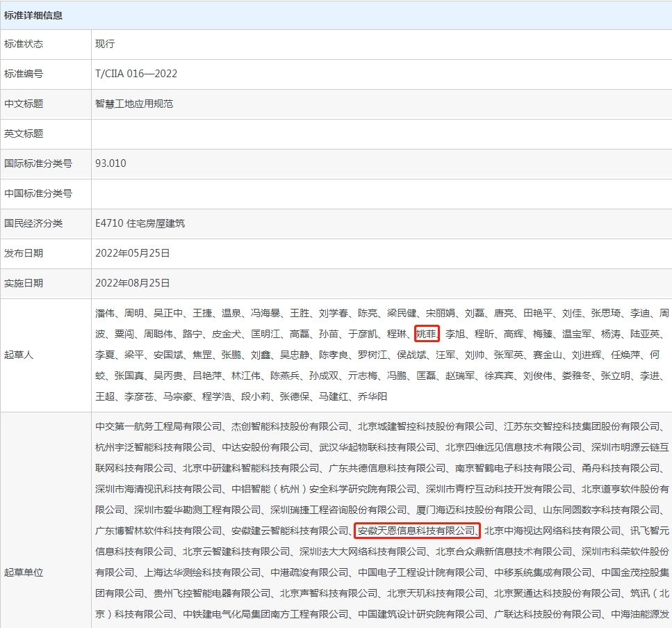Select company '北京中海视达网络科技有限公司'
The height and width of the screenshot is (628, 672).
coord(552,531)
